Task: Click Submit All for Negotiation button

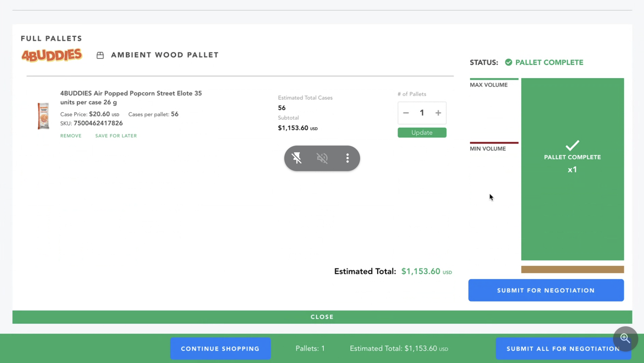Action: click(563, 348)
